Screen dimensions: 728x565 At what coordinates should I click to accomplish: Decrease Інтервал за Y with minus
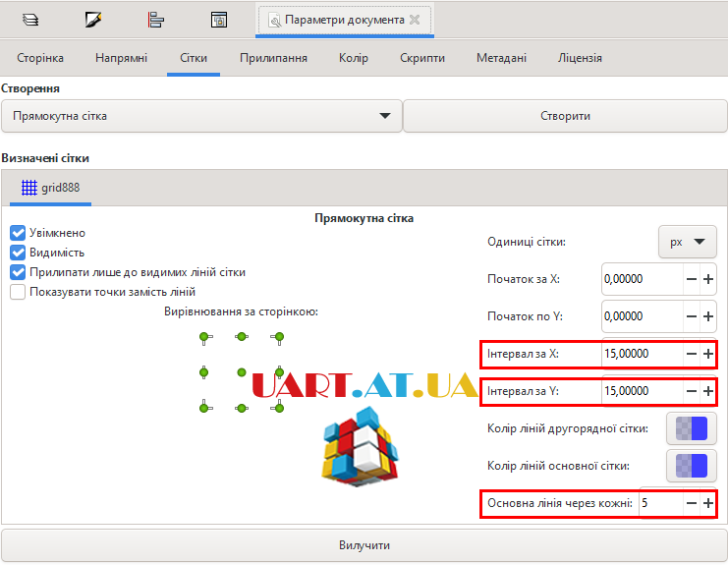coord(692,391)
